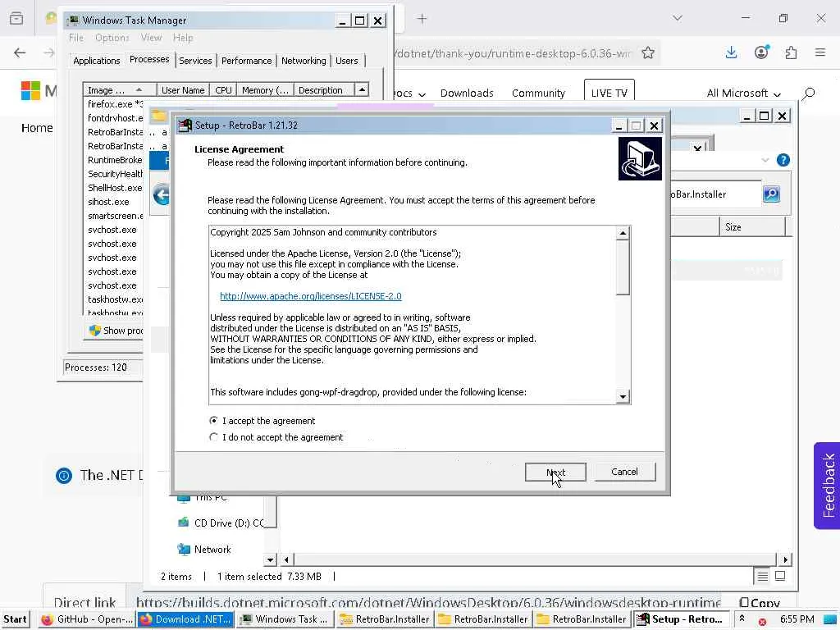Click Microsoft site search magnifier icon
This screenshot has width=840, height=630.
point(808,94)
